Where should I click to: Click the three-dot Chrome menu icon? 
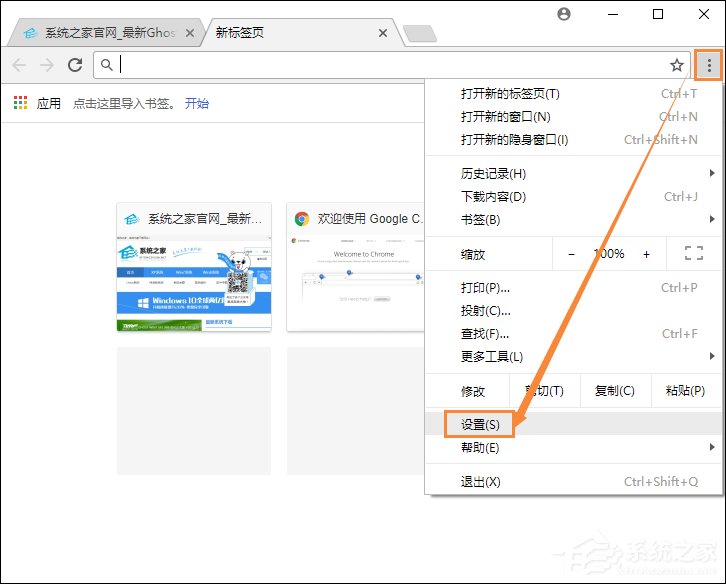click(709, 65)
